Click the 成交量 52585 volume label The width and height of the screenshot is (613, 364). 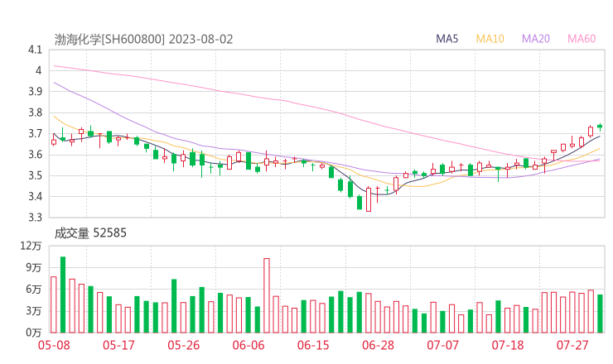point(90,233)
